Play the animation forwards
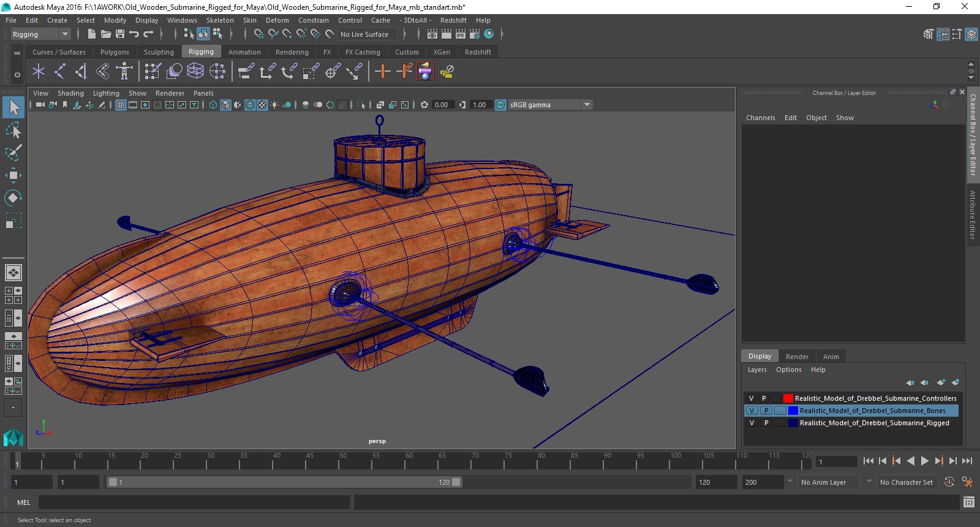The image size is (980, 527). pyautogui.click(x=925, y=461)
